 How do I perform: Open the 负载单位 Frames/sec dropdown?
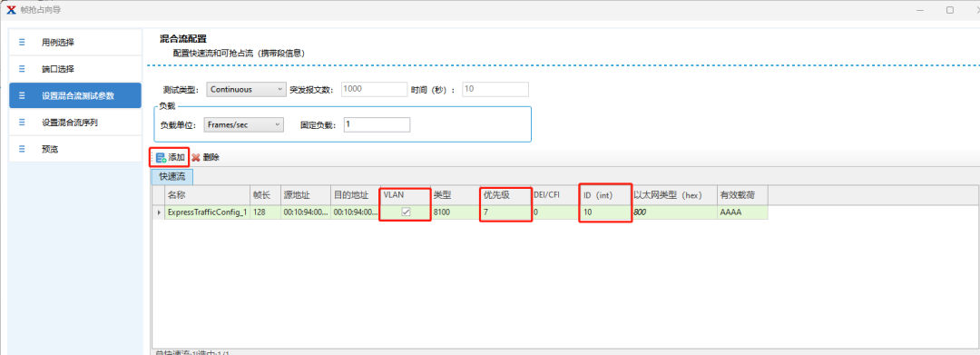click(244, 124)
